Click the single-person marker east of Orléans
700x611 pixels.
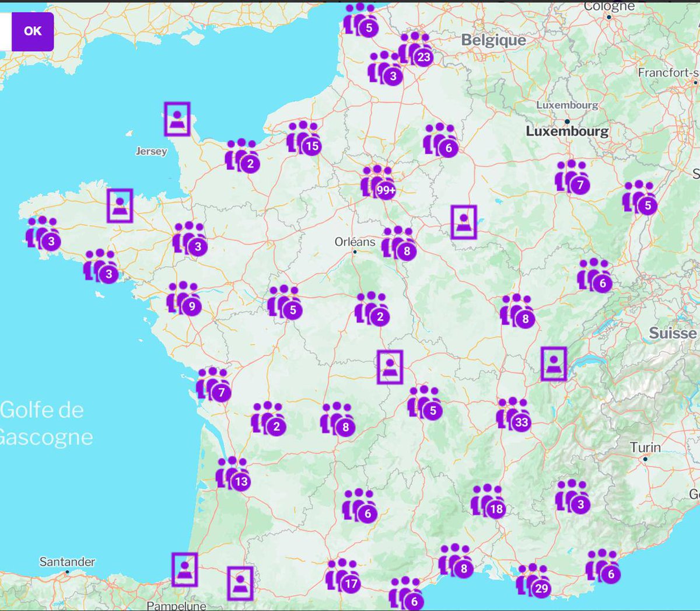[463, 222]
